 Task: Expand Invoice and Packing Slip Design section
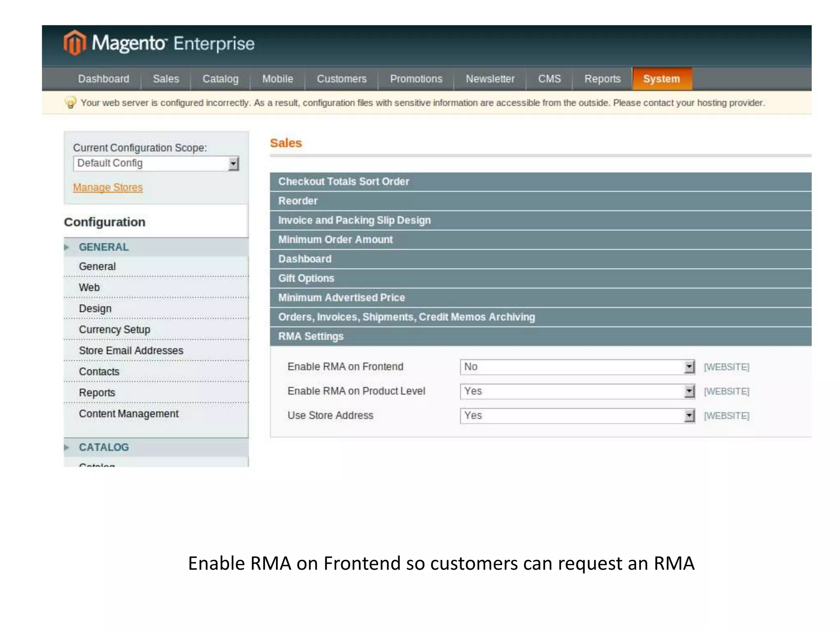coord(541,220)
